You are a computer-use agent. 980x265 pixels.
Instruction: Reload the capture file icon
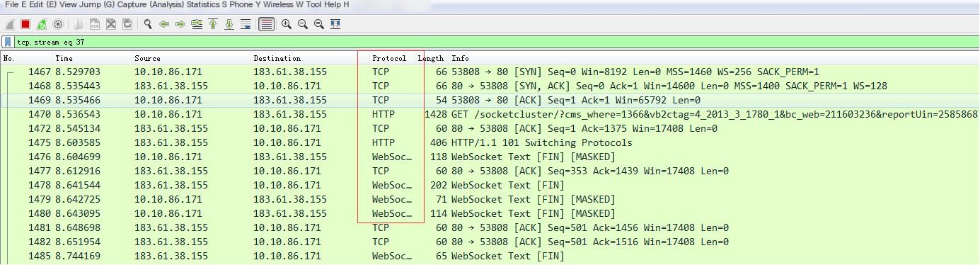(127, 24)
